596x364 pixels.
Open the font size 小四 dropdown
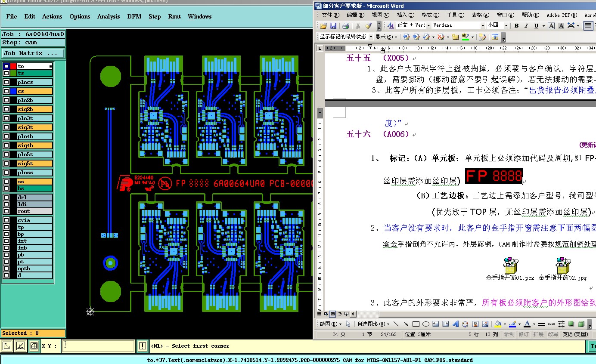point(506,26)
